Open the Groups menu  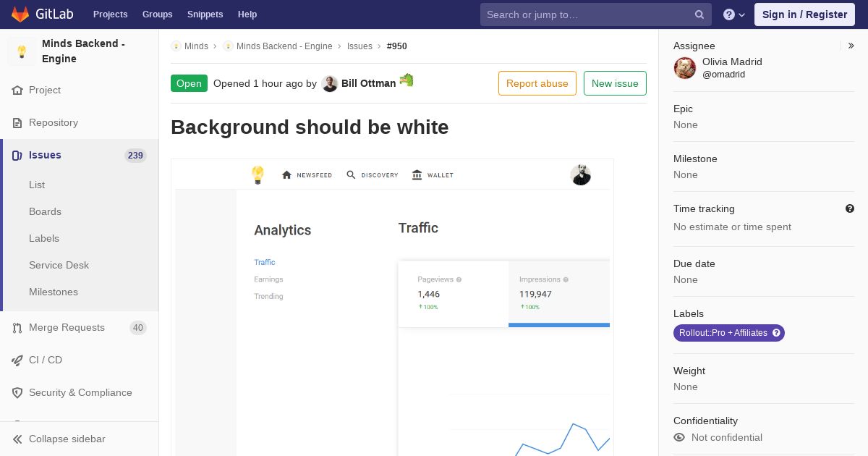158,14
